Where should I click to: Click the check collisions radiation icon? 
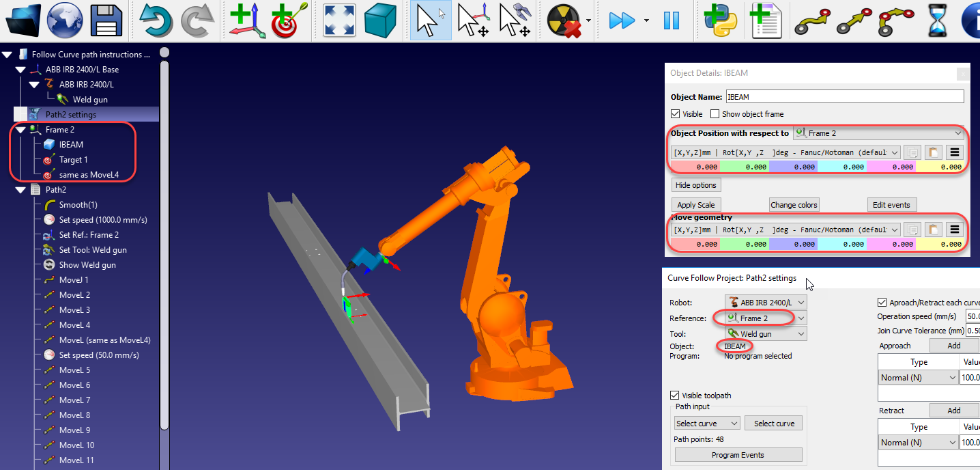click(564, 20)
